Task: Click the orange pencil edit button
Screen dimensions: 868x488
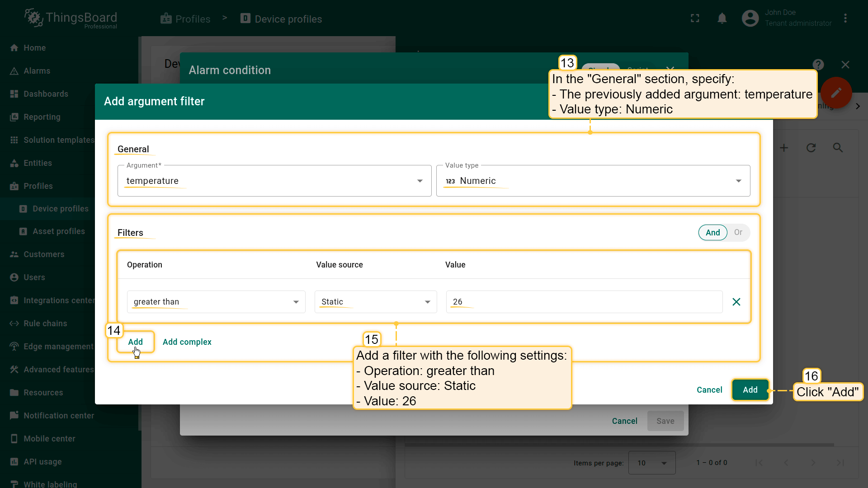Action: (836, 93)
